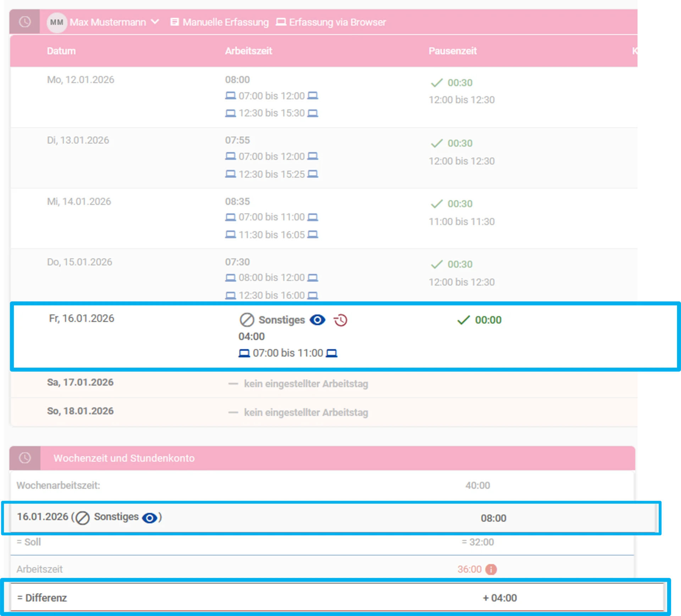The height and width of the screenshot is (616, 681).
Task: Click the checkmark beside Tuesday 00:30 pause
Action: 437,143
